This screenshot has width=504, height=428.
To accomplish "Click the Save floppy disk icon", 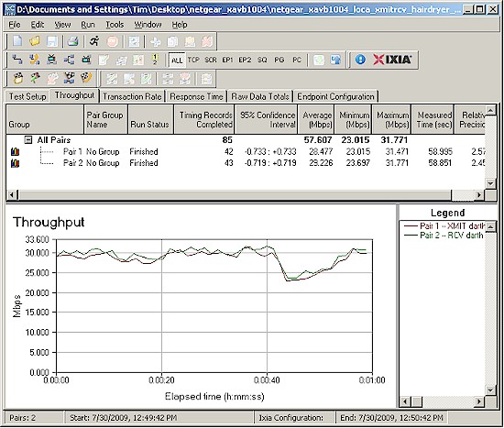I will click(51, 41).
